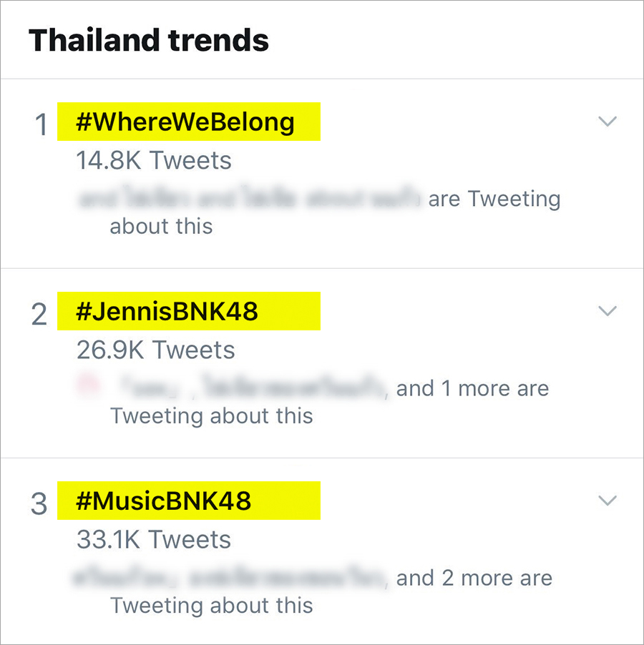Click "and 1 more are" under #JennisBNK48

pyautogui.click(x=472, y=389)
